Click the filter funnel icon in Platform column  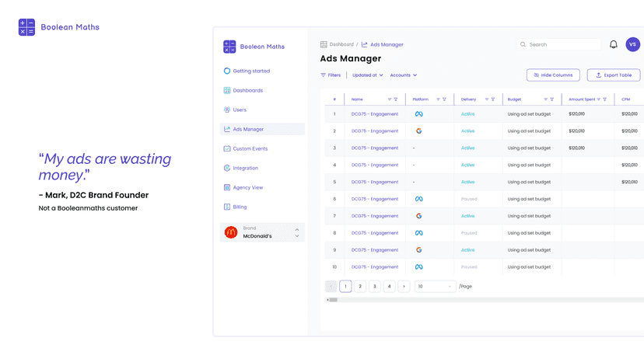444,99
